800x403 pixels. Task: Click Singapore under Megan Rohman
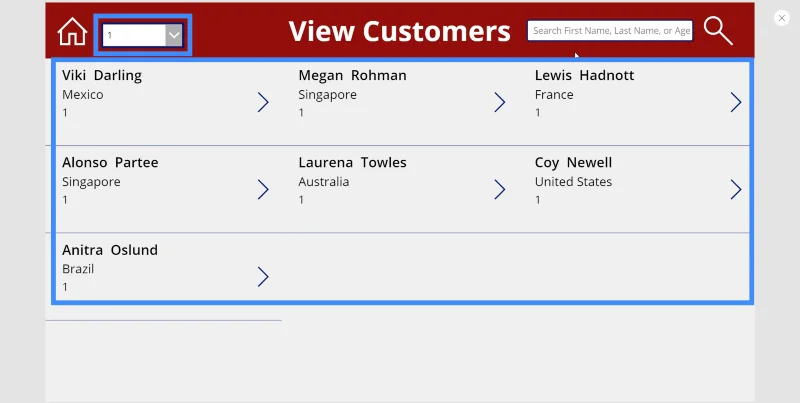click(328, 95)
